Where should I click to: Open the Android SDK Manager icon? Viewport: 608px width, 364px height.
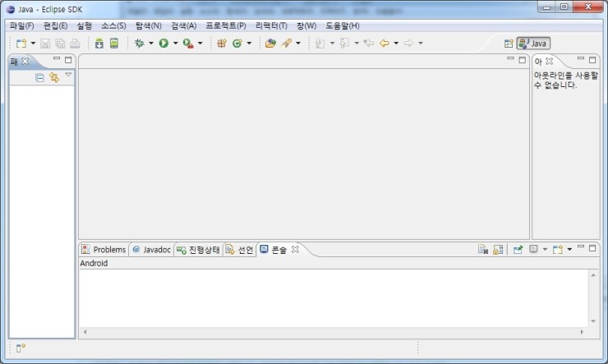tap(99, 43)
